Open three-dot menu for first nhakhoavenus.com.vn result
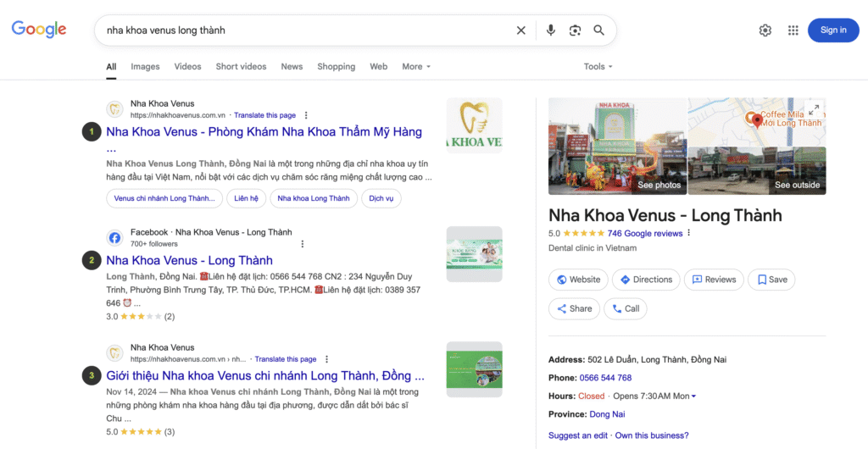Viewport: 868px width, 449px height. pos(305,115)
